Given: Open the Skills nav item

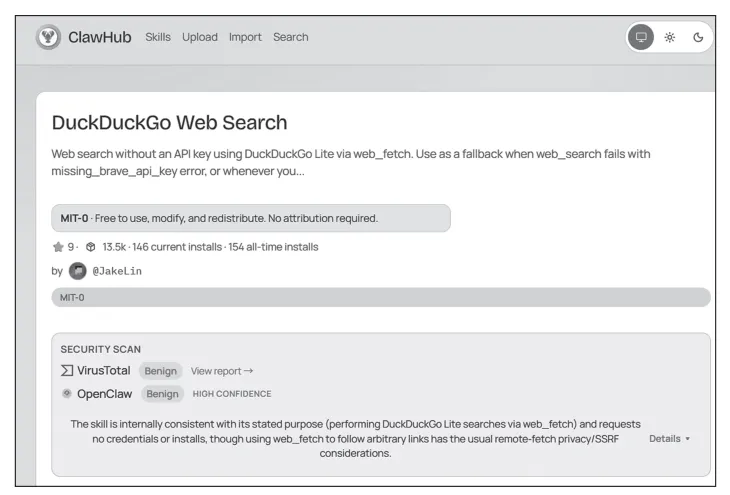Looking at the screenshot, I should coord(158,37).
